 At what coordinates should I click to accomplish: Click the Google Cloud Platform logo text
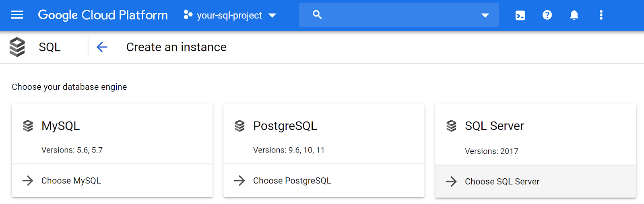pos(103,15)
